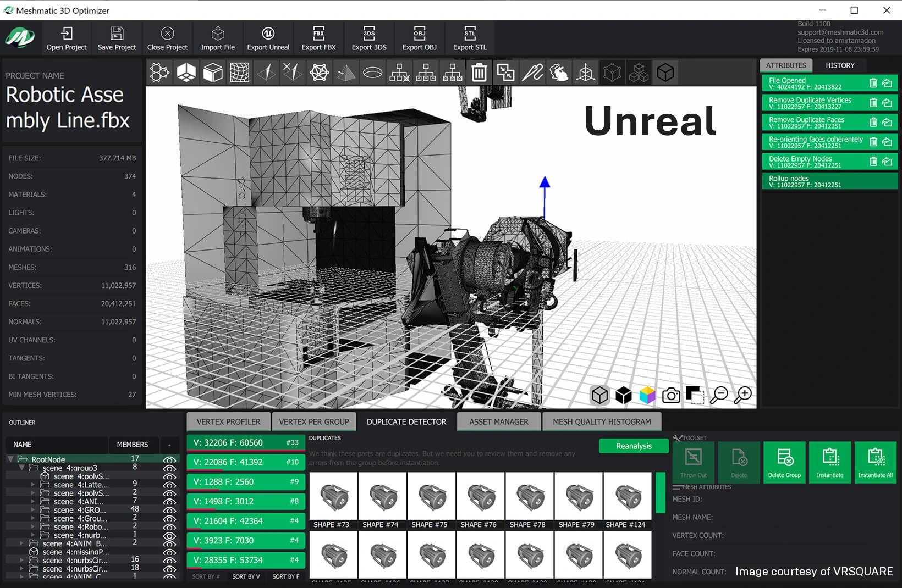
Task: Click the Delete Group button
Action: tap(784, 462)
